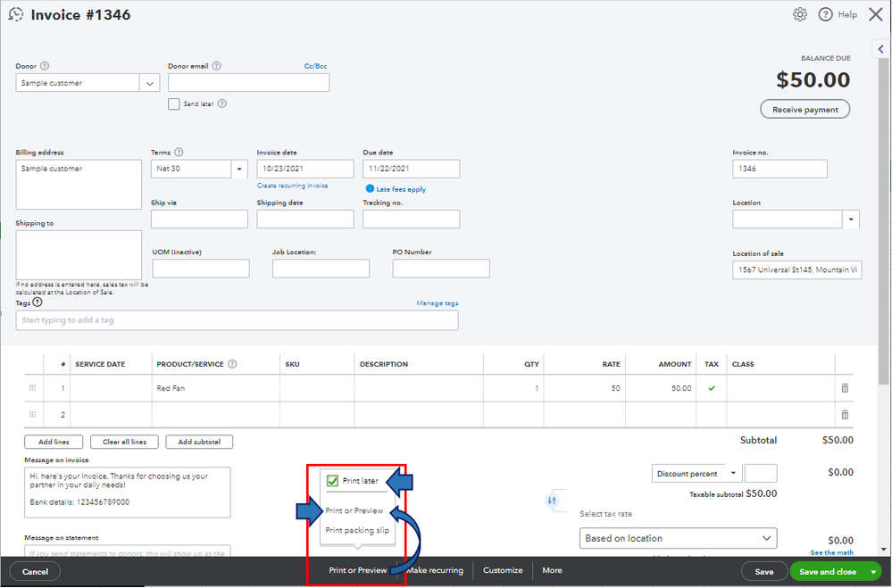Open the settings gear icon
Image resolution: width=892 pixels, height=588 pixels.
[x=800, y=14]
